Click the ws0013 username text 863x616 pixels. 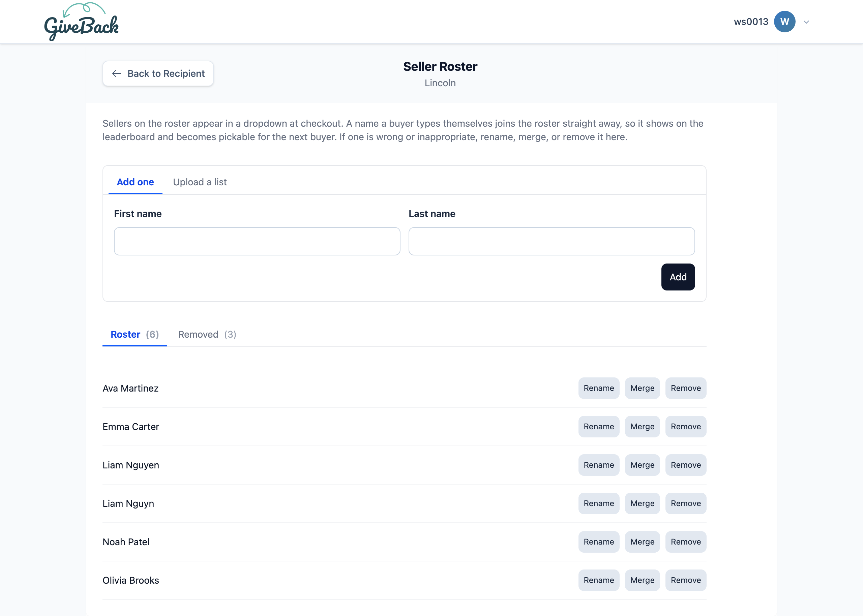click(751, 22)
